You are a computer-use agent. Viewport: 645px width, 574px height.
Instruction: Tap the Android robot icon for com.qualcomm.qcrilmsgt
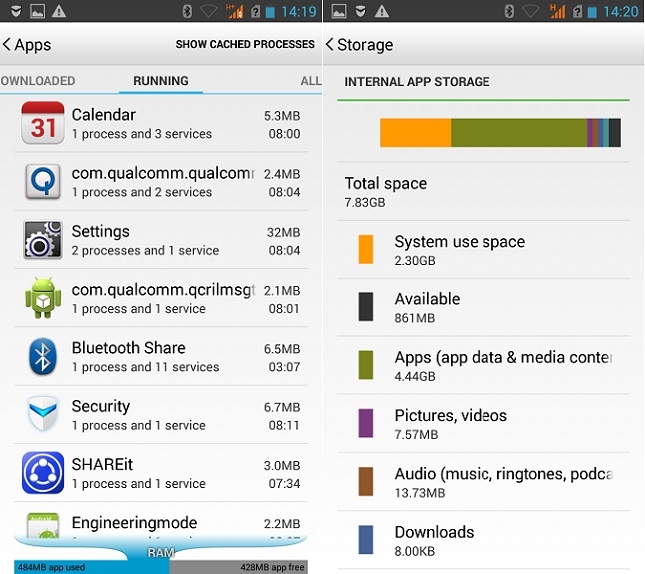(43, 298)
